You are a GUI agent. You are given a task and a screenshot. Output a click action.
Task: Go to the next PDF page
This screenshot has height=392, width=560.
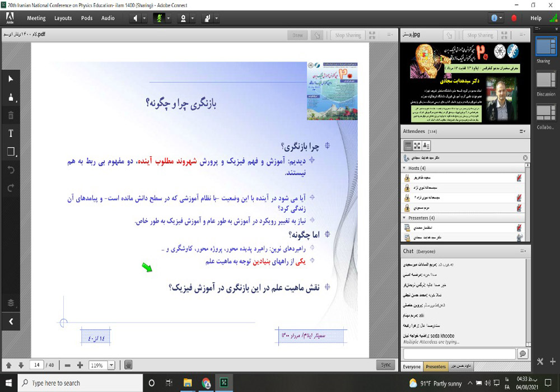21,365
